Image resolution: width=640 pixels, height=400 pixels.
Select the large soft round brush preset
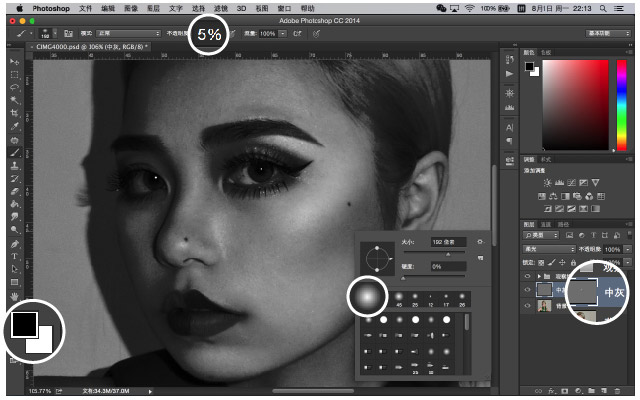point(368,297)
